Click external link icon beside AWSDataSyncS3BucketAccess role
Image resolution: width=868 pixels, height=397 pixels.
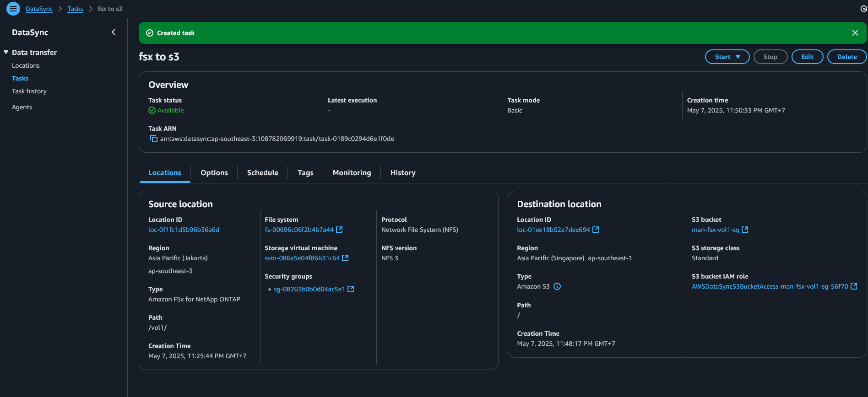[x=854, y=286]
